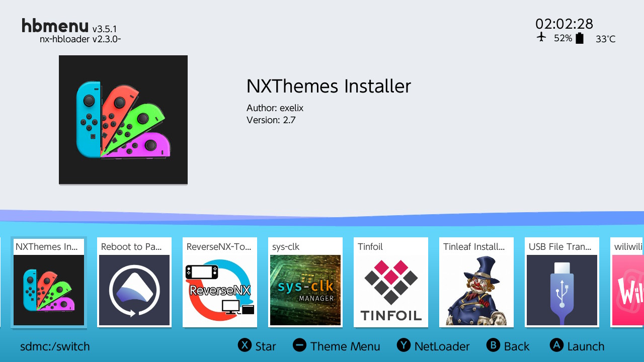The height and width of the screenshot is (362, 644).
Task: Click the B Back button
Action: [x=508, y=346]
